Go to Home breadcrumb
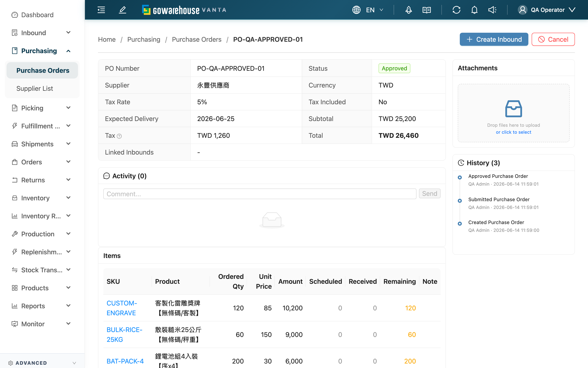The width and height of the screenshot is (588, 368). (x=107, y=39)
